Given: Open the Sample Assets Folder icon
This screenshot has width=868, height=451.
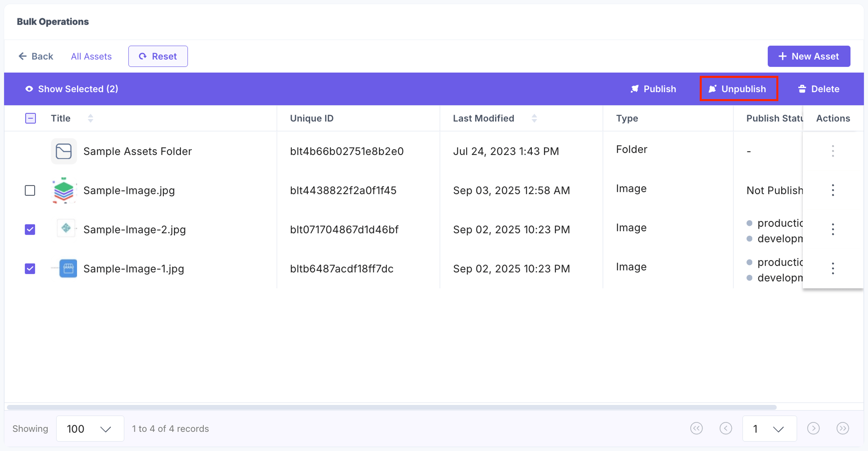Looking at the screenshot, I should pyautogui.click(x=64, y=151).
